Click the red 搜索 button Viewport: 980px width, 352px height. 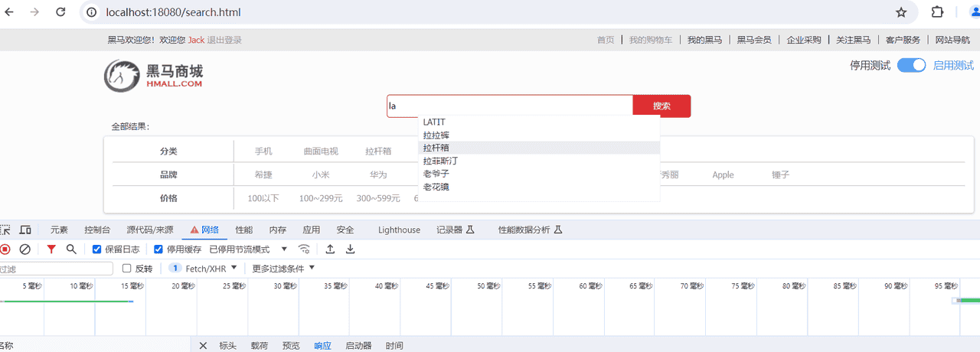click(661, 106)
